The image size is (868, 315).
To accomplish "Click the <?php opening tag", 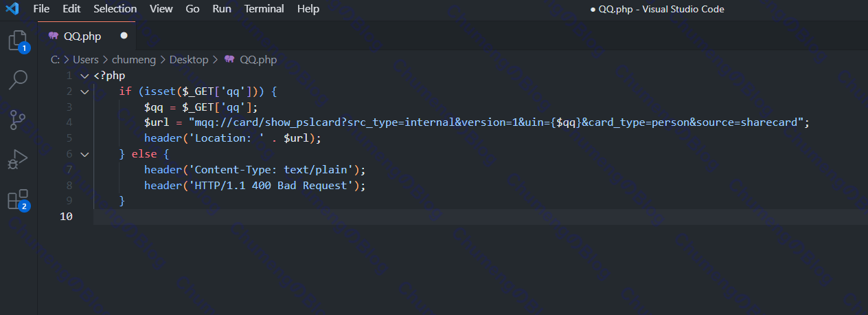I will click(x=109, y=76).
